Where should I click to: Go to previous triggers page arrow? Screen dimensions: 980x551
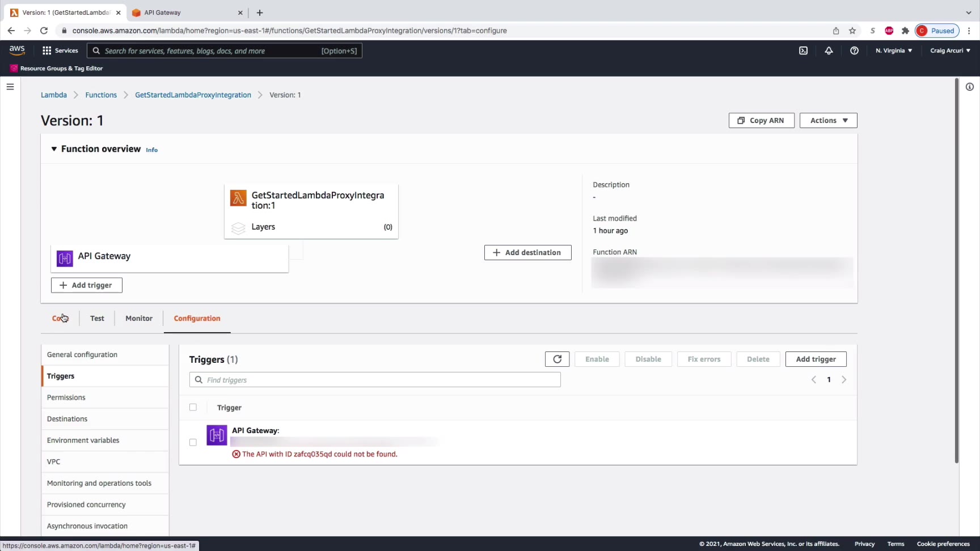[x=814, y=380]
